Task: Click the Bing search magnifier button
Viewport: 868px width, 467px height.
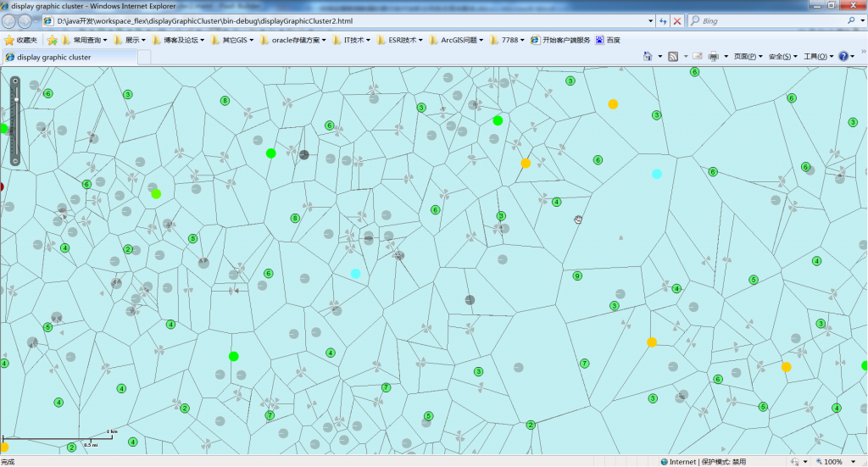Action: (x=851, y=20)
